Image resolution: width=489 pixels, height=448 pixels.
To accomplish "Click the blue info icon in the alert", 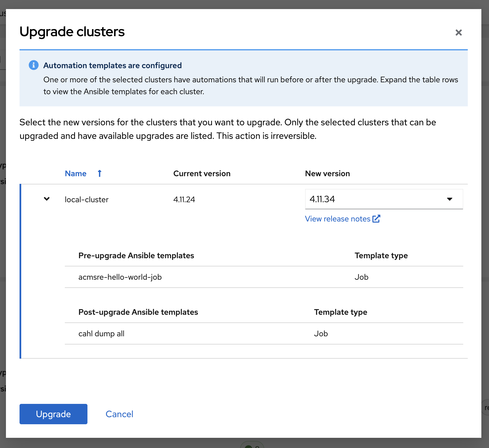I will tap(34, 65).
